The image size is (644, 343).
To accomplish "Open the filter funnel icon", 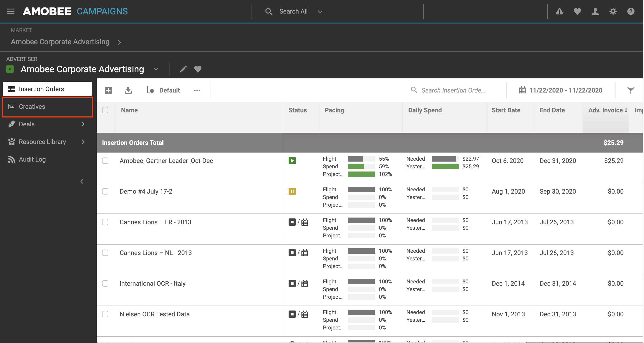I will (631, 90).
